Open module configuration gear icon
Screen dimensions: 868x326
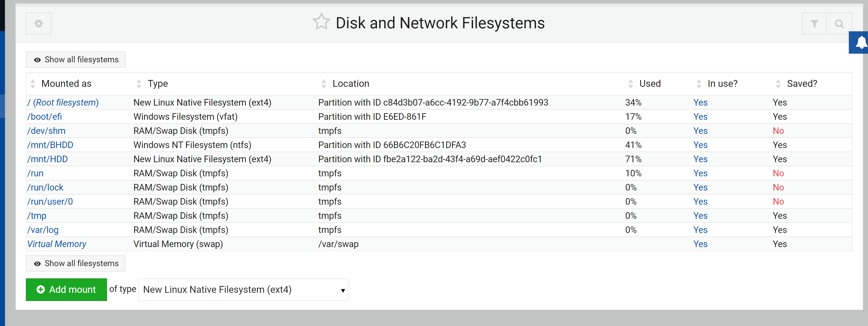pyautogui.click(x=38, y=24)
